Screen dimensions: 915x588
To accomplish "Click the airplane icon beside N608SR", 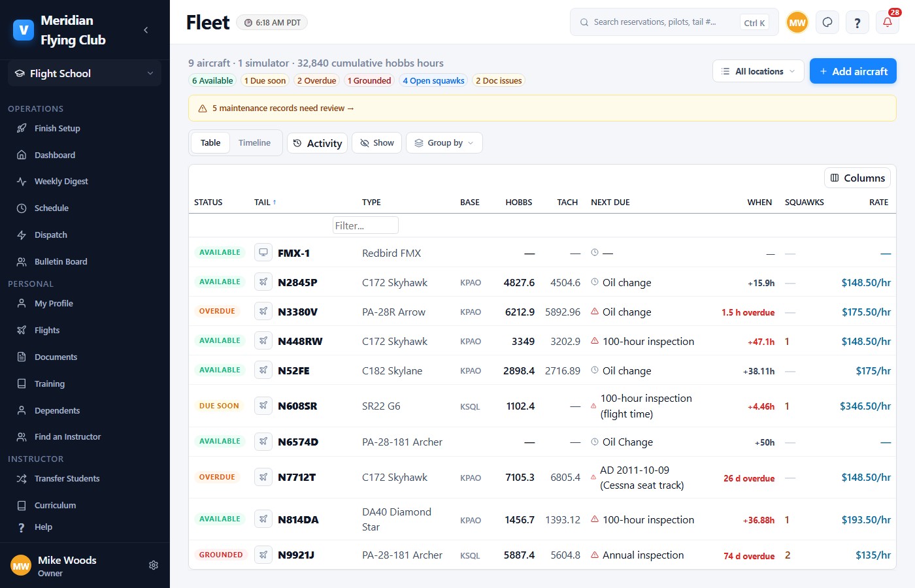I will tap(263, 406).
